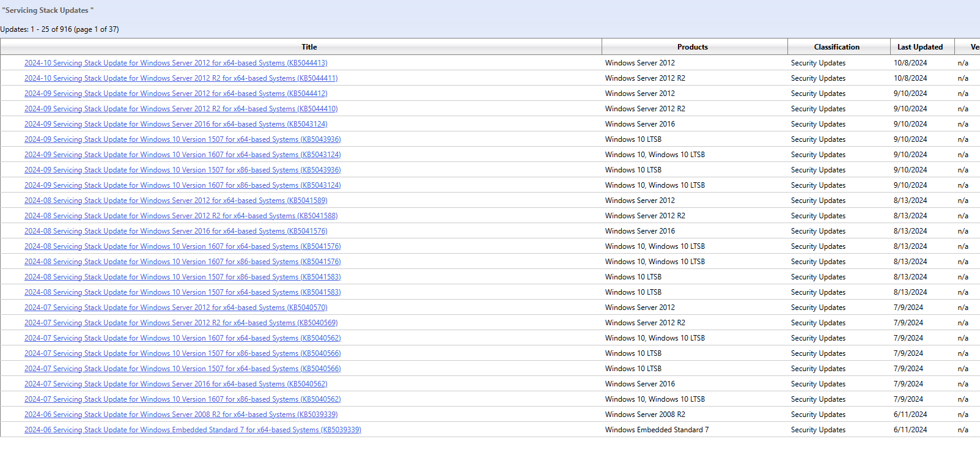Select 10/8/2024 date in KB5044411 row
The width and height of the screenshot is (980, 450).
click(910, 78)
